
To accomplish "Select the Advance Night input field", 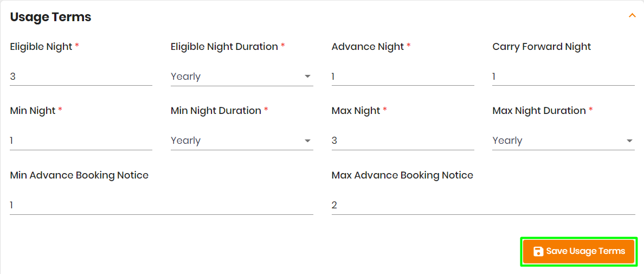I will (403, 77).
